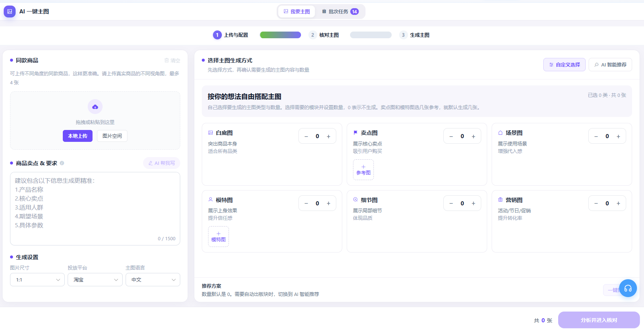The width and height of the screenshot is (644, 329).
Task: Click the batch task count badge 14
Action: [x=355, y=12]
